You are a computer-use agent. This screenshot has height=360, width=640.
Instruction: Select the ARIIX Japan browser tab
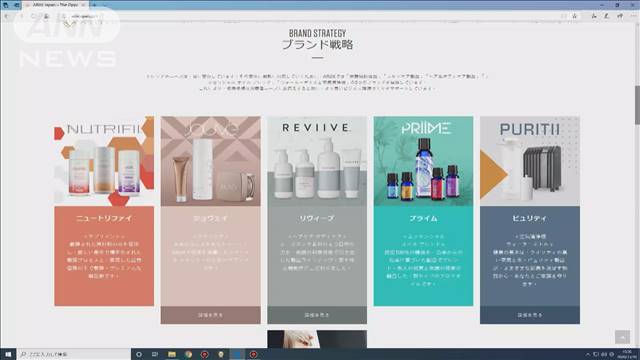click(x=56, y=5)
